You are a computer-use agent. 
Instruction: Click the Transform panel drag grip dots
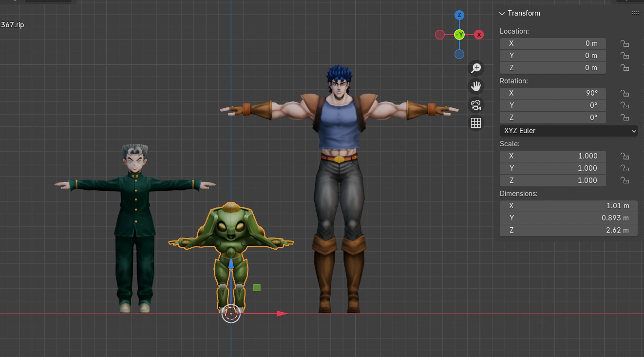tap(635, 13)
